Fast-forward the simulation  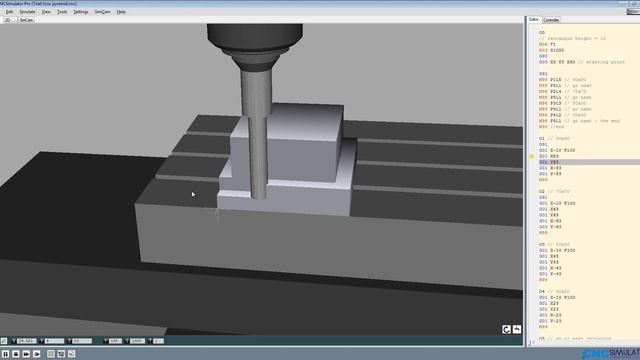click(x=27, y=354)
